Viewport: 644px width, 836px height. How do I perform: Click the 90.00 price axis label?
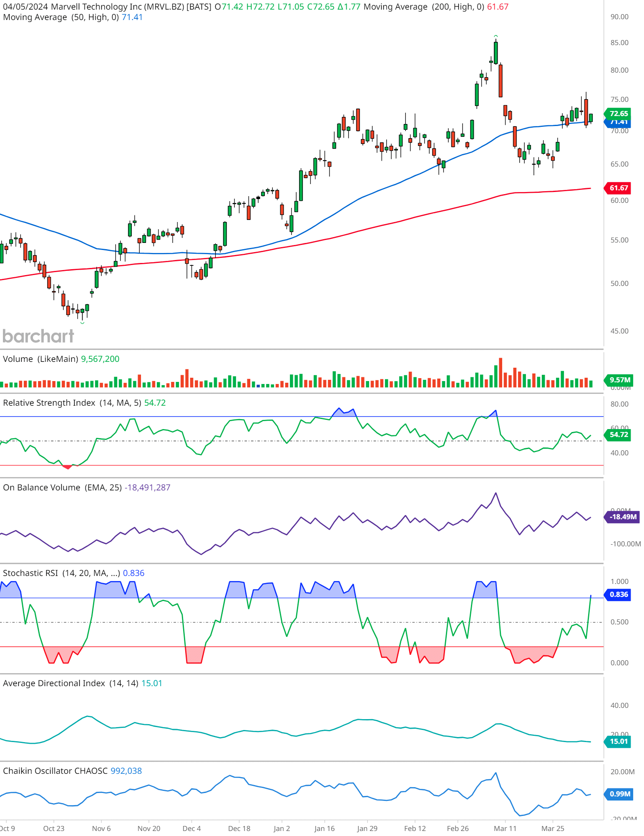coord(619,17)
